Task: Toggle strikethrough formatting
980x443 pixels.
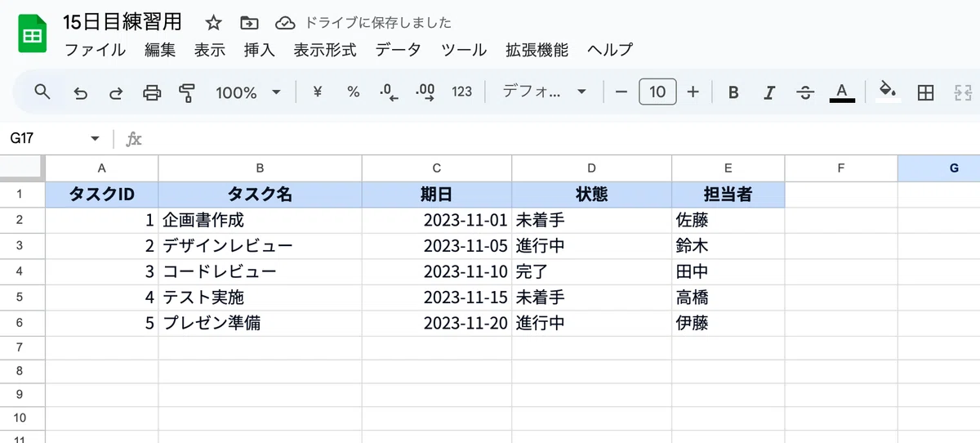Action: pyautogui.click(x=806, y=92)
